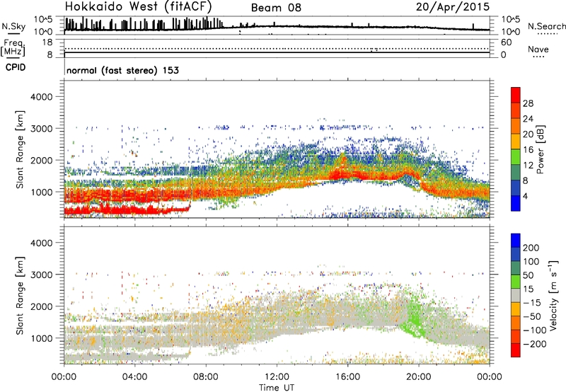Viewport: 566px width, 392px height.
Task: Click the 4000 tick in the velocity panel
Action: [x=42, y=243]
